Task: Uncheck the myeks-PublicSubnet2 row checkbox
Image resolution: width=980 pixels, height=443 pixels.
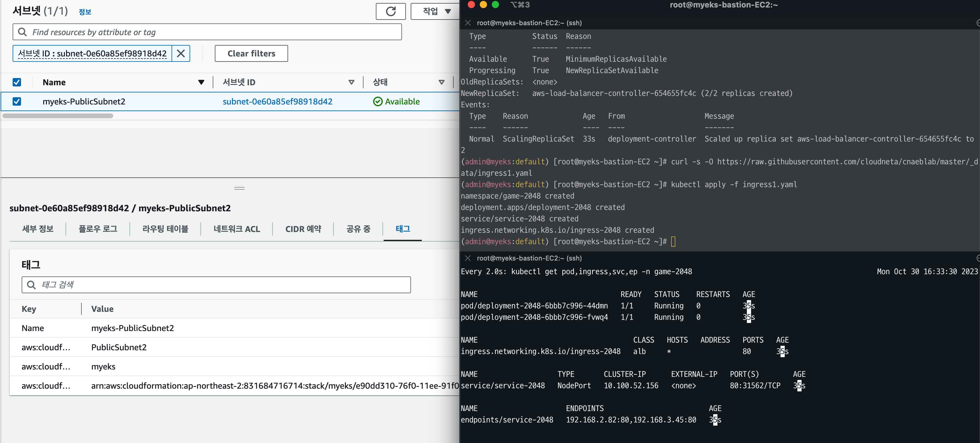Action: click(17, 101)
